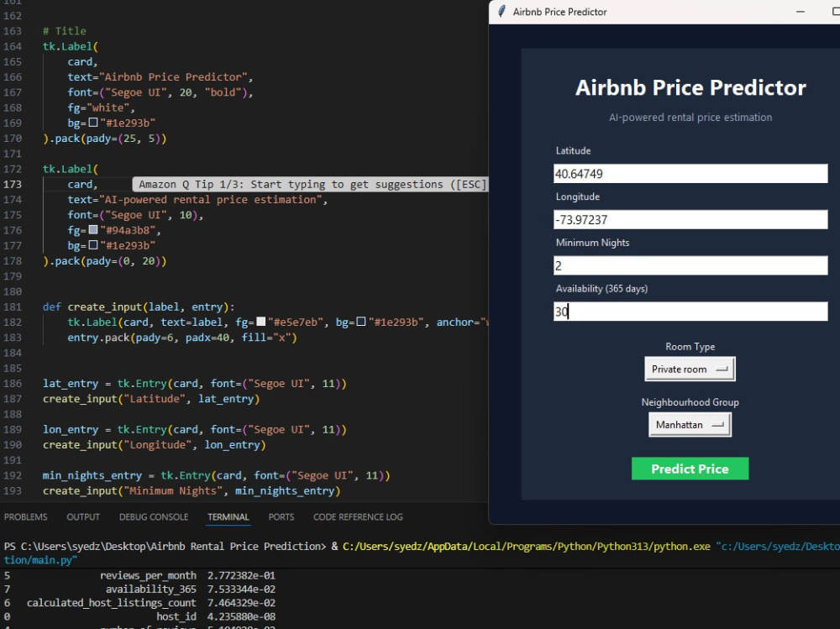Focus the Latitude input field

[690, 174]
